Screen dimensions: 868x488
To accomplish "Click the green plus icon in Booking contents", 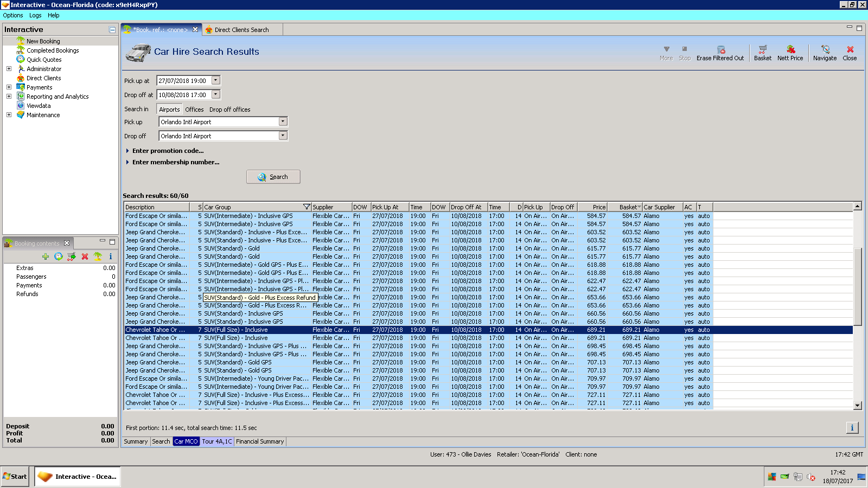I will click(46, 256).
